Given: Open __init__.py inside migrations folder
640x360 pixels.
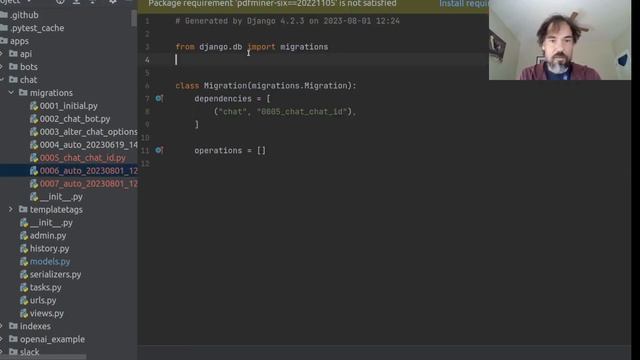Looking at the screenshot, I should (61, 197).
